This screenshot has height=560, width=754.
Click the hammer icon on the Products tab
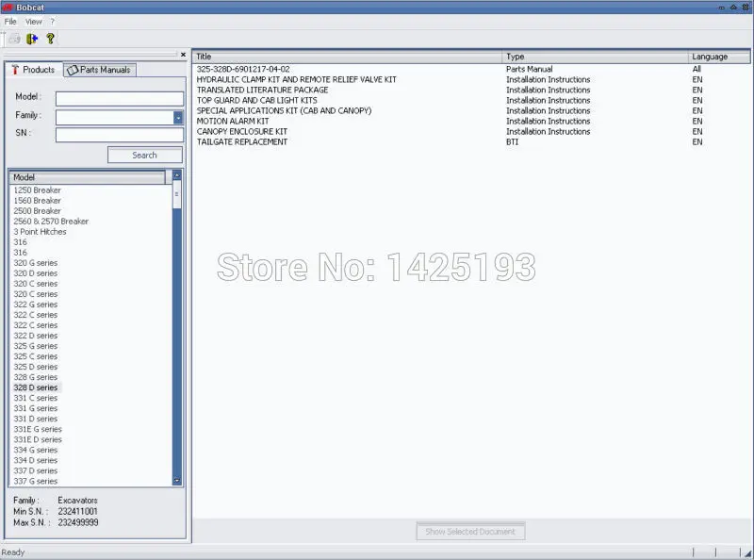(15, 70)
